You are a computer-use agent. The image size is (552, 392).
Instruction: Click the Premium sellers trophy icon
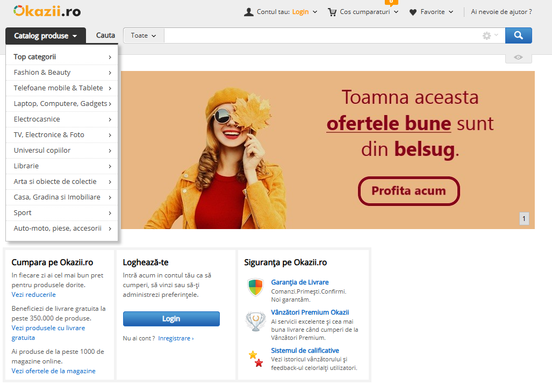tap(255, 321)
